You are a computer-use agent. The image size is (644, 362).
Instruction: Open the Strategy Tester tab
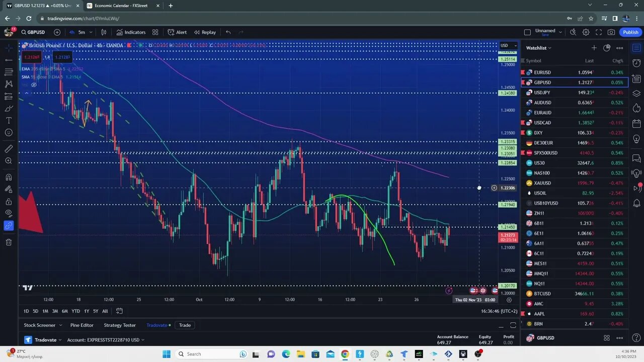pyautogui.click(x=120, y=325)
